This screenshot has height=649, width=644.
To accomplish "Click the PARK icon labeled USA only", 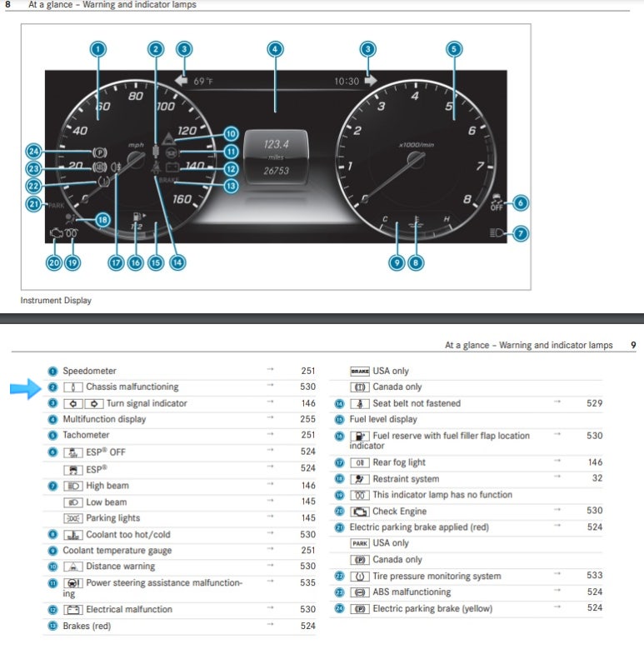I will point(360,543).
